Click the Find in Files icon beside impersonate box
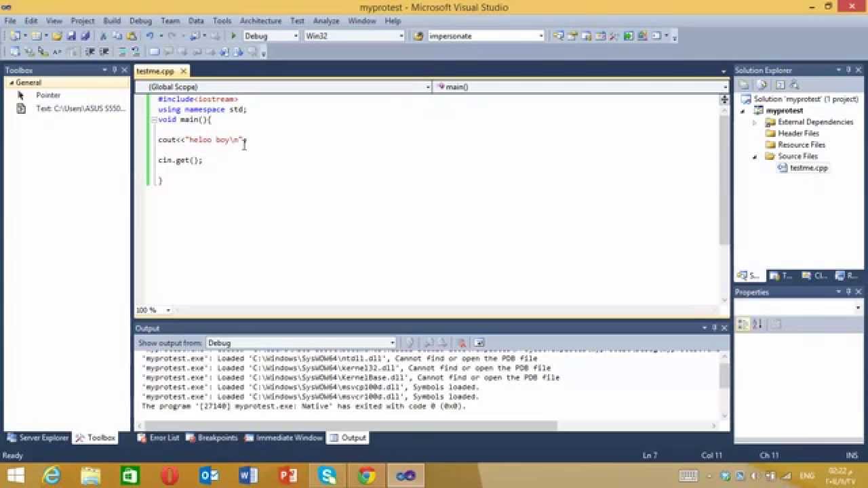Screen dimensions: 868x488 tap(418, 36)
